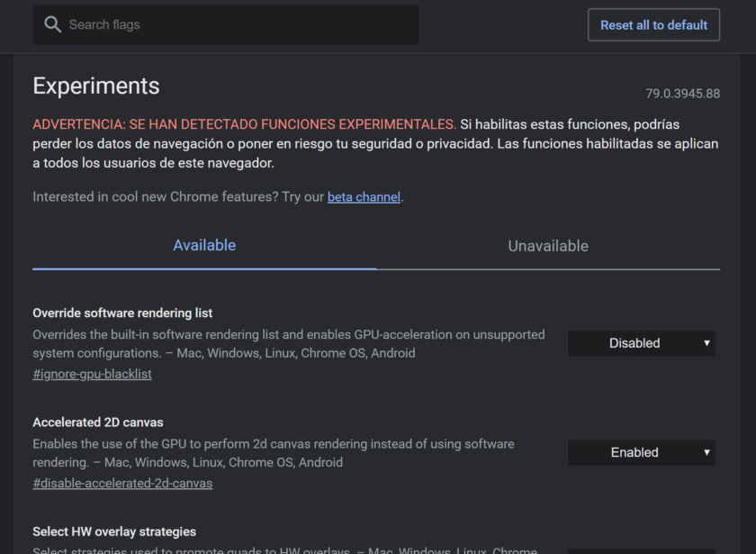This screenshot has height=554, width=756.
Task: Click the Experiments page heading
Action: [95, 86]
